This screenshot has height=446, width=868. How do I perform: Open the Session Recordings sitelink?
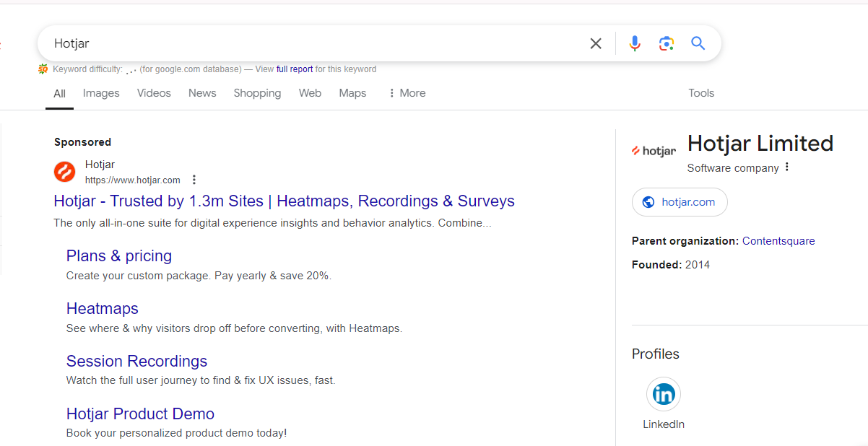point(136,362)
